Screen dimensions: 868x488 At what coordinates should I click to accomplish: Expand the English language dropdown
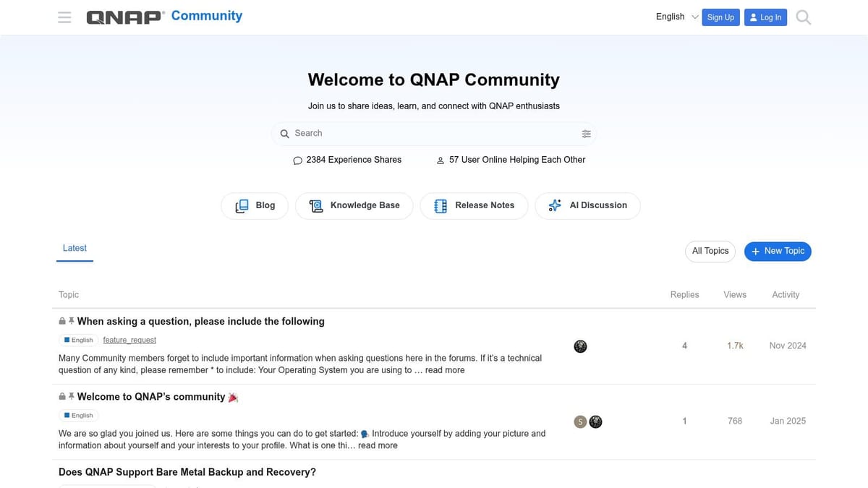[677, 17]
